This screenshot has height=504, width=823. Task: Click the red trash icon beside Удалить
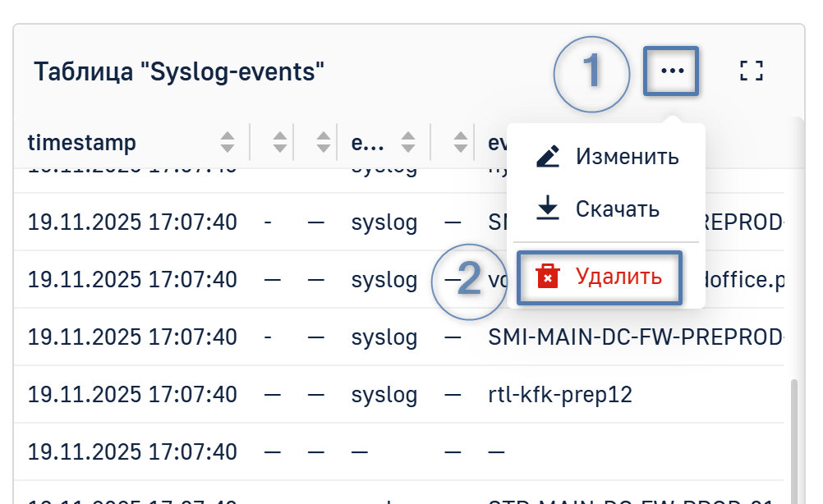[547, 276]
